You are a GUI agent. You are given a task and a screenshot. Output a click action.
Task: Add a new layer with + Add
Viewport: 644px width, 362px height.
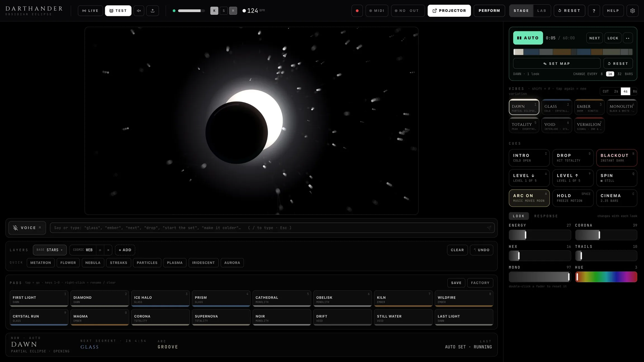click(x=125, y=250)
